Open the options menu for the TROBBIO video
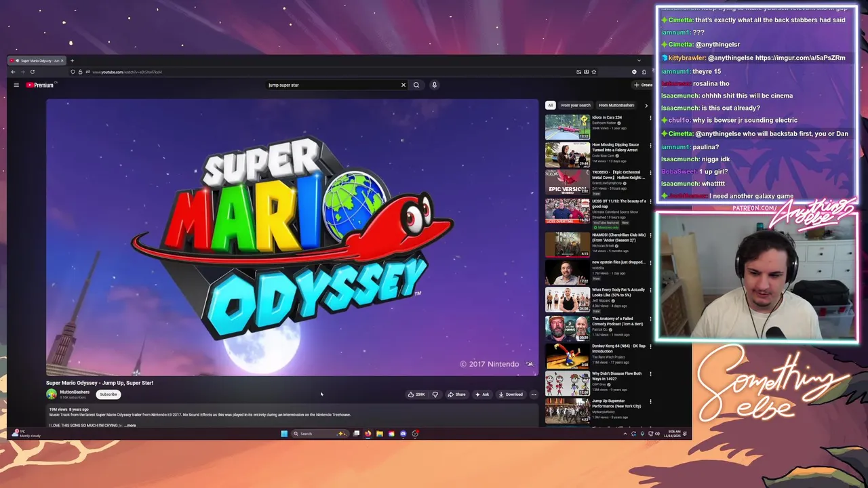 coord(650,173)
